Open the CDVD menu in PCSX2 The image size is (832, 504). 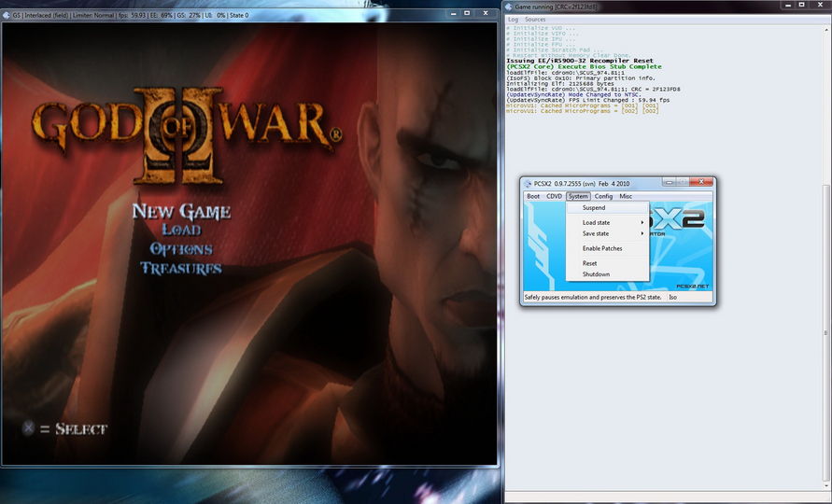click(554, 196)
